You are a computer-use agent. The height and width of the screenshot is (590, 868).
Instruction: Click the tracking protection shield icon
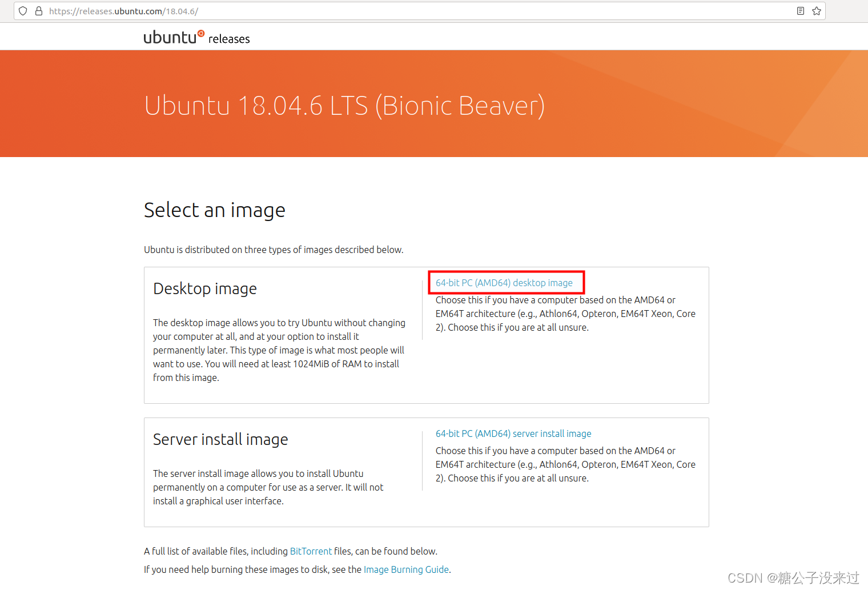[x=23, y=11]
